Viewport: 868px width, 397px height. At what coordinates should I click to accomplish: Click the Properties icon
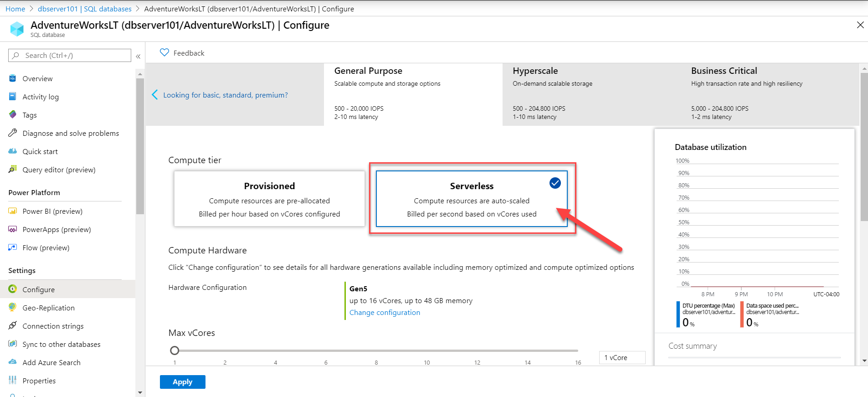coord(13,381)
